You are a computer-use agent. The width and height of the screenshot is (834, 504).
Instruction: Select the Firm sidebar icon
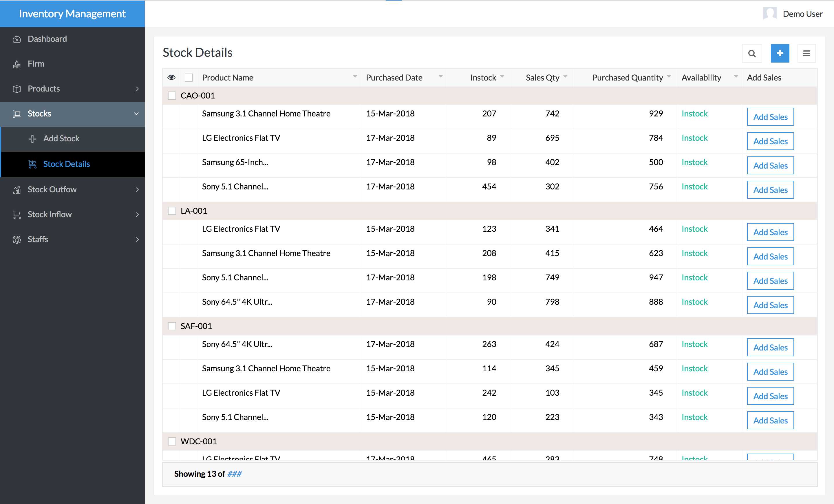pos(16,64)
